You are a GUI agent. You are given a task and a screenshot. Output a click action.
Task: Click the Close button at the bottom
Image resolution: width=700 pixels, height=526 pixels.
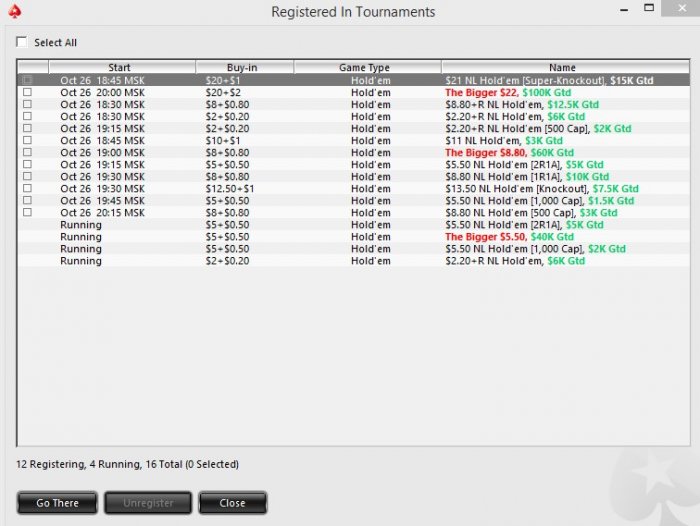click(232, 503)
